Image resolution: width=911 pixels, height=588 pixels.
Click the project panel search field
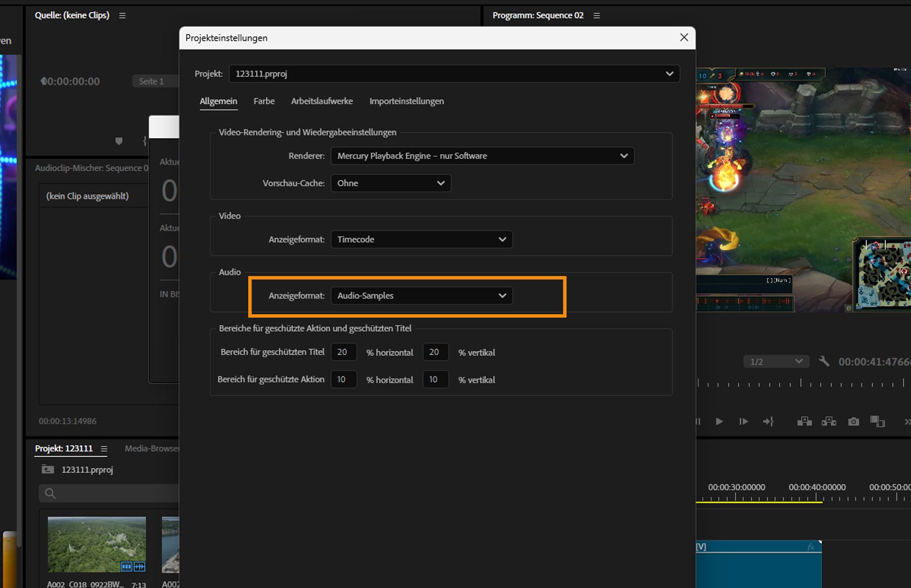[x=109, y=494]
